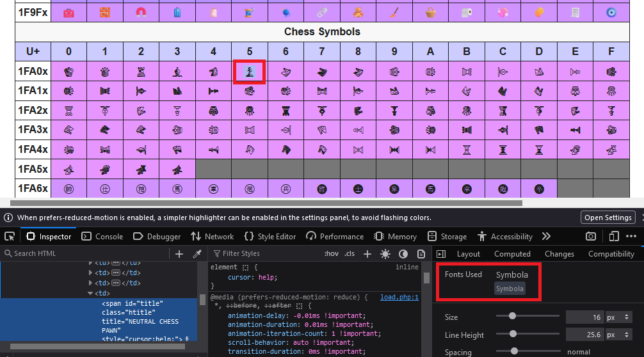644x357 pixels.
Task: Toggle dark color scheme simulation
Action: pos(403,254)
